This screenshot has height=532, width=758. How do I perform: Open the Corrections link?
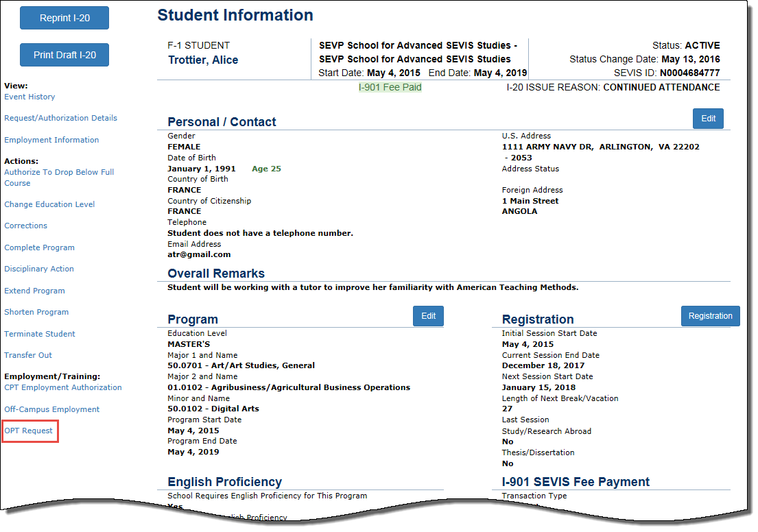point(25,226)
